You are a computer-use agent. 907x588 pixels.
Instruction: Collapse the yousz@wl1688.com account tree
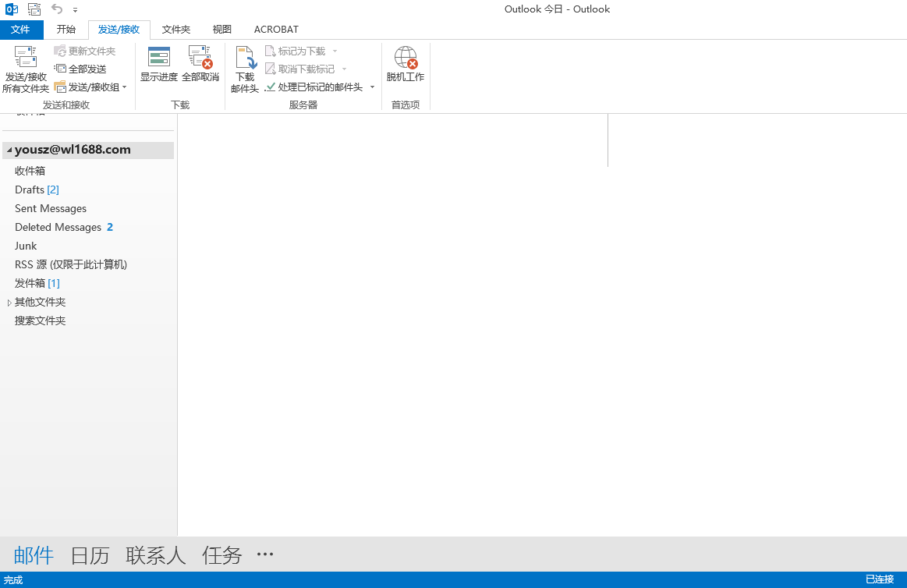click(9, 151)
